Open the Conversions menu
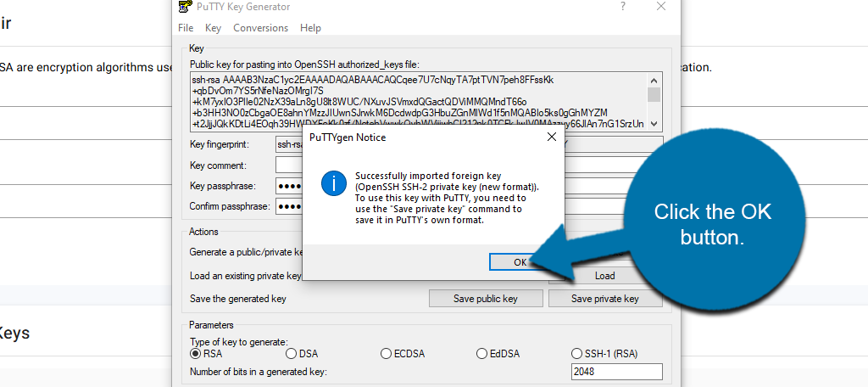Screen dimensions: 868x387 [260, 28]
